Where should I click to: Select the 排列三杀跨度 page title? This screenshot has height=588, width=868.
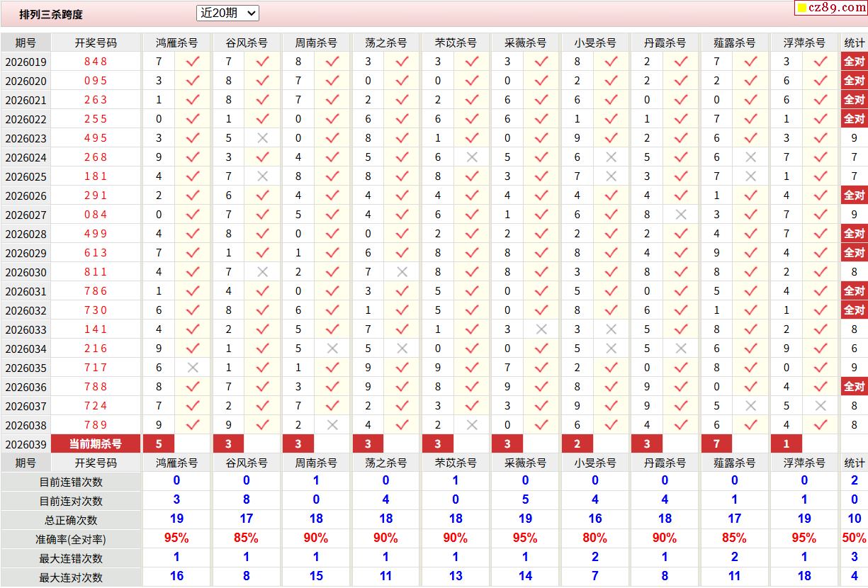[x=51, y=14]
